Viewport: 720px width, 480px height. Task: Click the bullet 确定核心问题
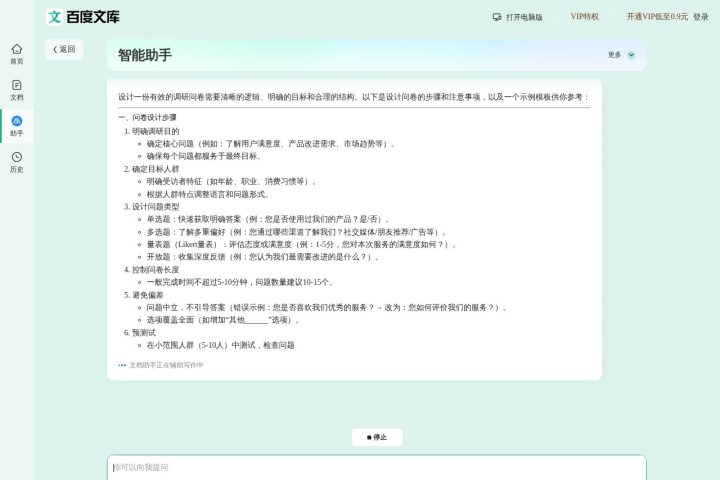(271, 144)
